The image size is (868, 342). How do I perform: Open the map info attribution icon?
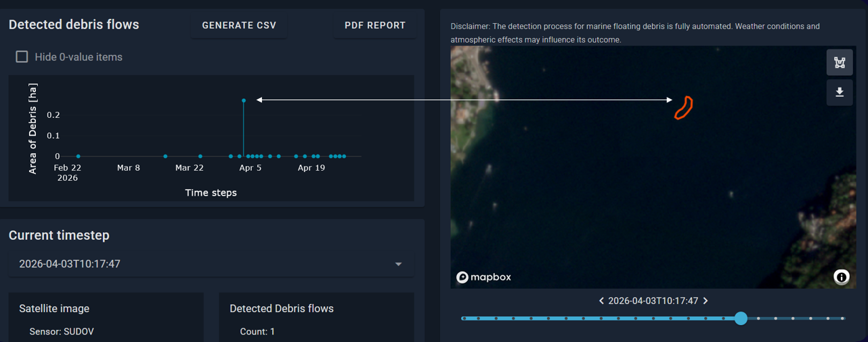[841, 276]
